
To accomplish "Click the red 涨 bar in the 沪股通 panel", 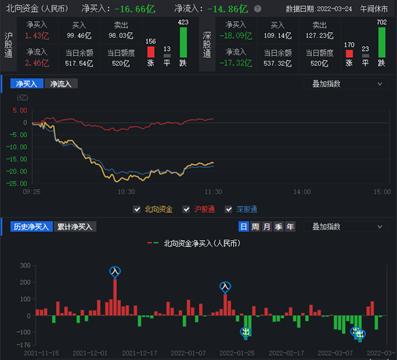I will pos(151,52).
